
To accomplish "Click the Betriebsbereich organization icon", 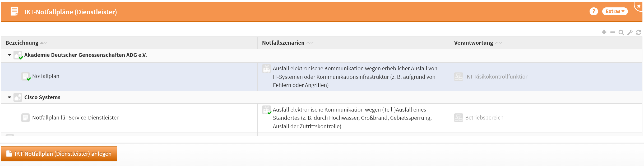I will coord(458,118).
